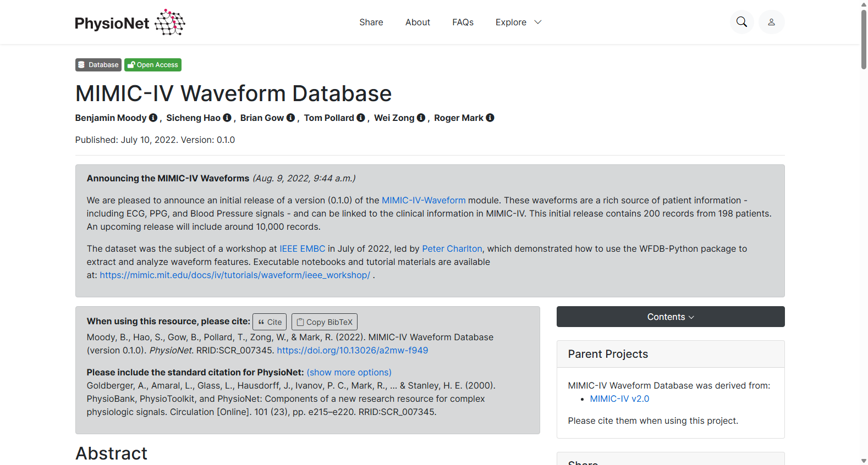868x465 pixels.
Task: Click the page vertical scrollbar thumb
Action: (864, 38)
